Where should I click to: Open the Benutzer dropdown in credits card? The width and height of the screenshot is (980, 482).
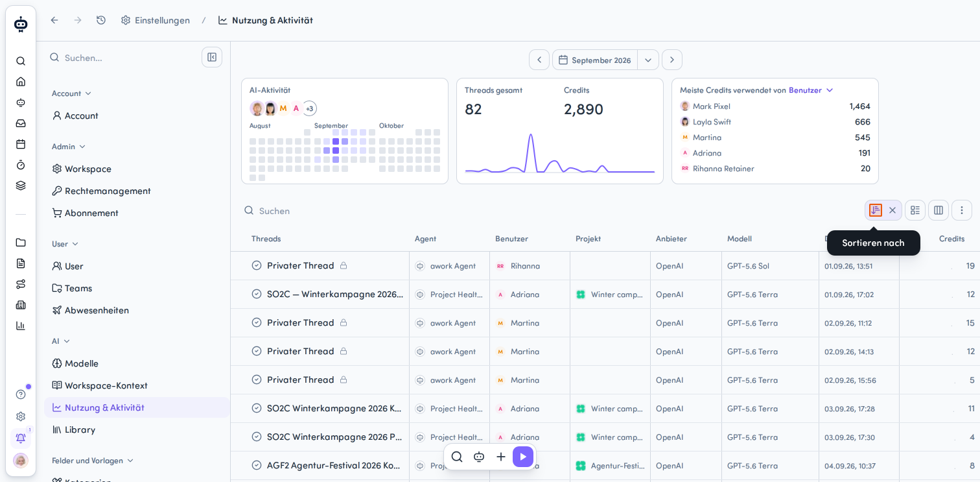811,90
